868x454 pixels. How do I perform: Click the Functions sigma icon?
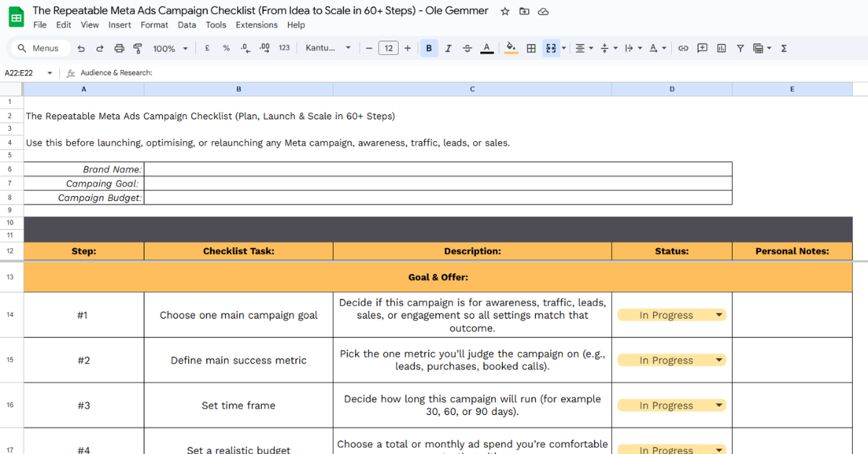[784, 48]
